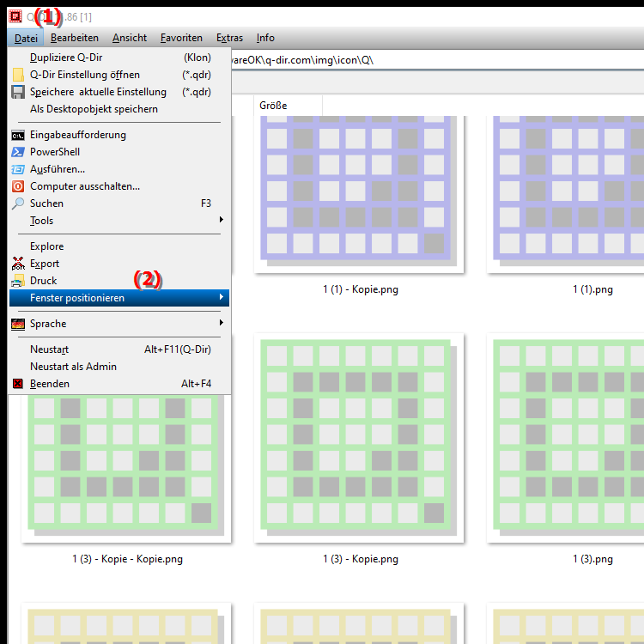This screenshot has width=644, height=644.
Task: Click the red power icon for Computer ausschalten
Action: pos(18,186)
